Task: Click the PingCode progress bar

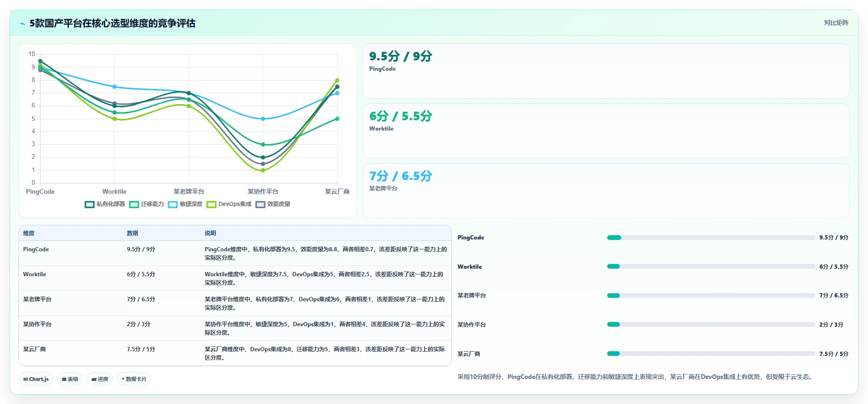Action: [711, 238]
